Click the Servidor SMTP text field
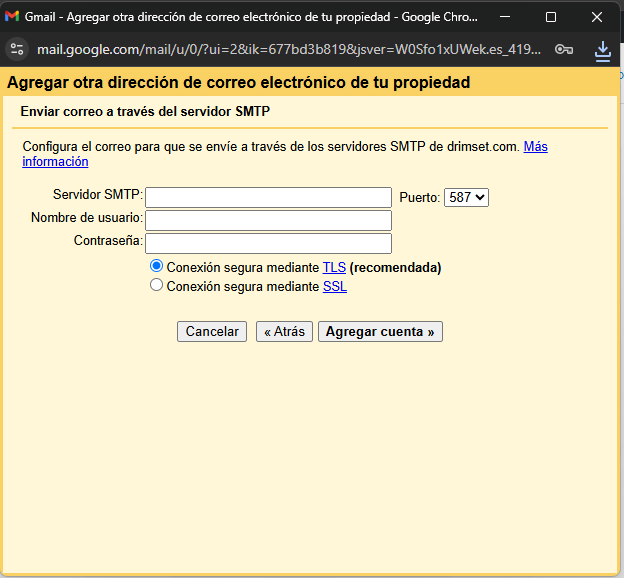 (268, 198)
